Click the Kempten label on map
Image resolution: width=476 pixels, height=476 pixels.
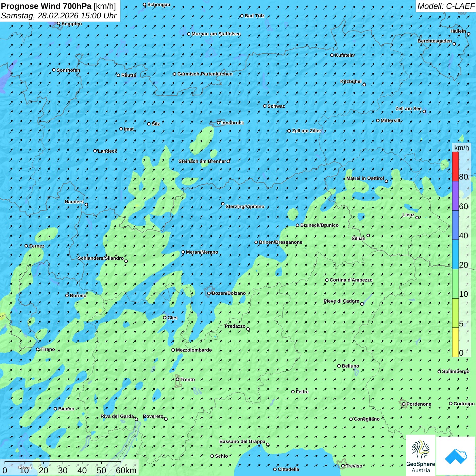coord(72,23)
